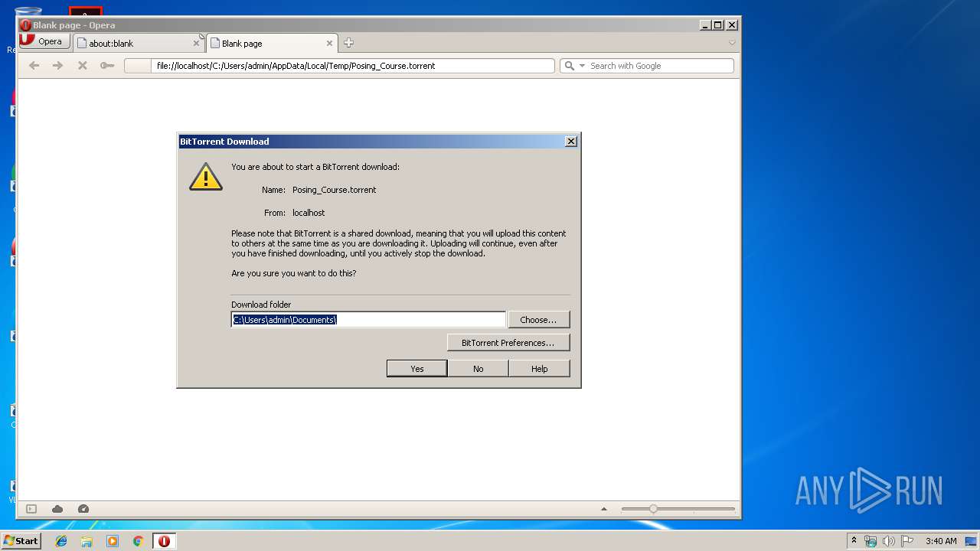Open the zoom options arrow in status bar
Image resolution: width=980 pixels, height=551 pixels.
click(603, 509)
